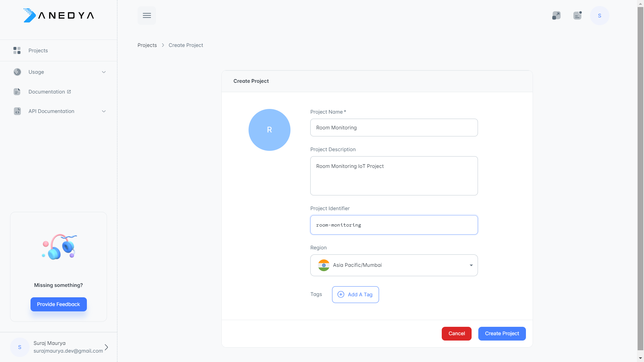The height and width of the screenshot is (362, 644).
Task: Click the Project Identifier input field
Action: 394,225
